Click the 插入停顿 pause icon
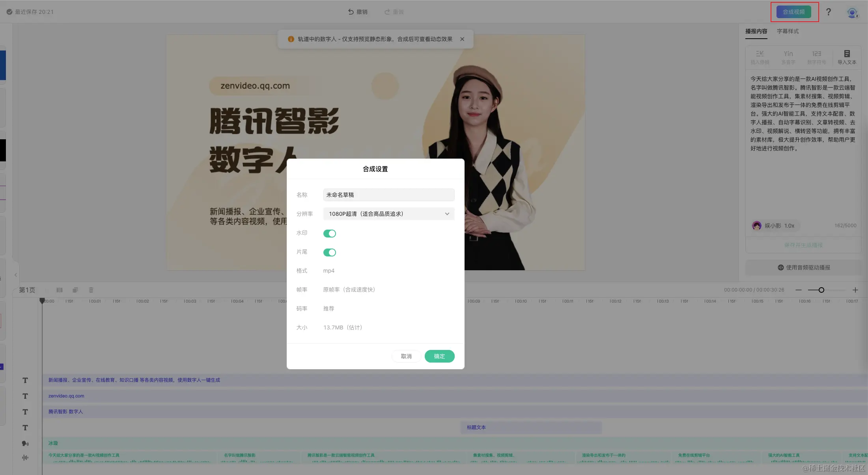 point(760,57)
